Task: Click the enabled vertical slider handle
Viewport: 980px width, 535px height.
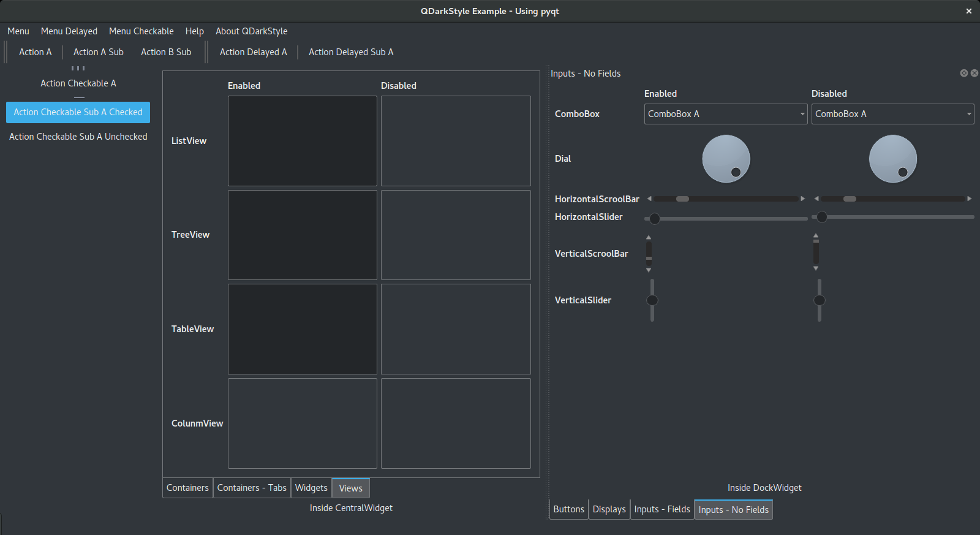Action: click(x=652, y=300)
